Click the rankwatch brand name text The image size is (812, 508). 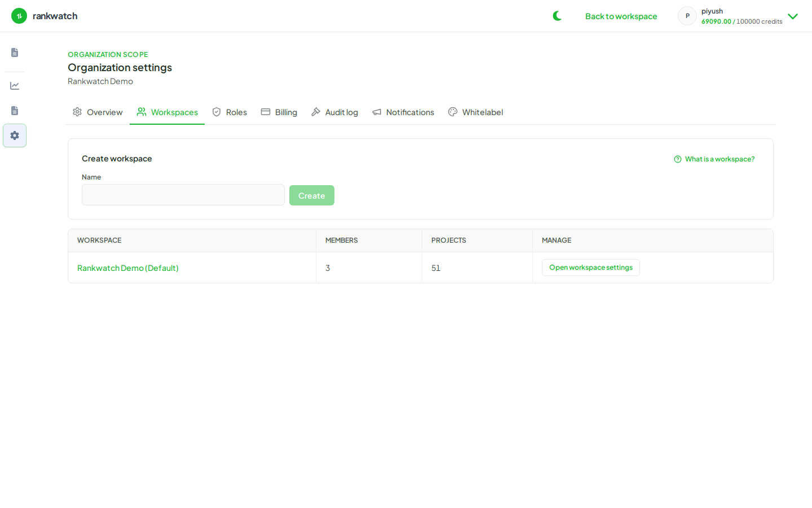click(x=55, y=16)
